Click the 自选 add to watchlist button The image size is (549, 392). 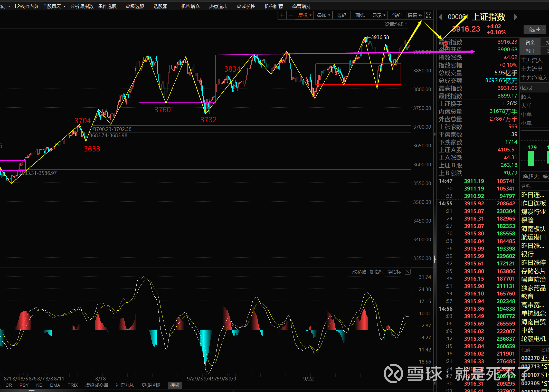(x=534, y=30)
